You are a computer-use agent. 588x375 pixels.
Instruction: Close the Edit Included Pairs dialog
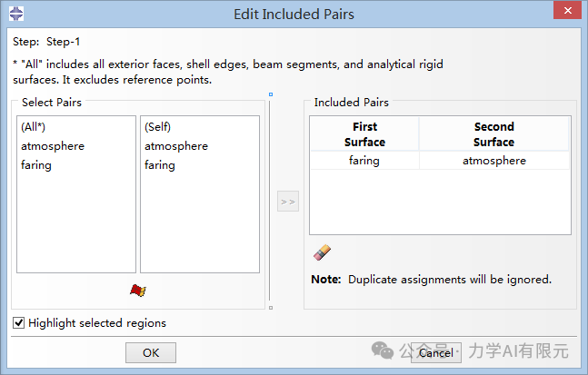(567, 10)
